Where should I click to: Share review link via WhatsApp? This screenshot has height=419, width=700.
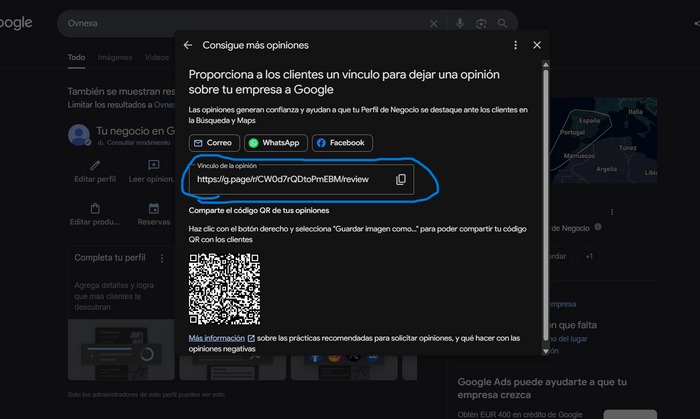pyautogui.click(x=275, y=143)
